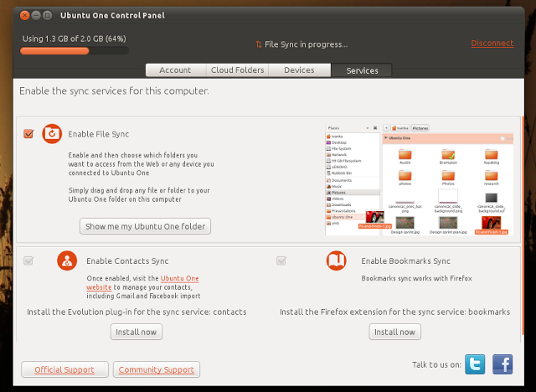Viewport: 536px width, 392px height.
Task: Click the Firefox extension install description text
Action: tap(394, 312)
